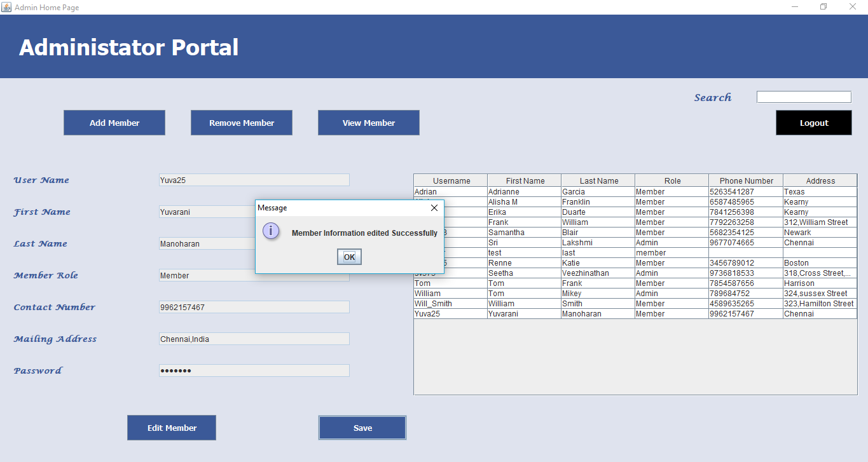Close the Message dialog with X

point(434,208)
